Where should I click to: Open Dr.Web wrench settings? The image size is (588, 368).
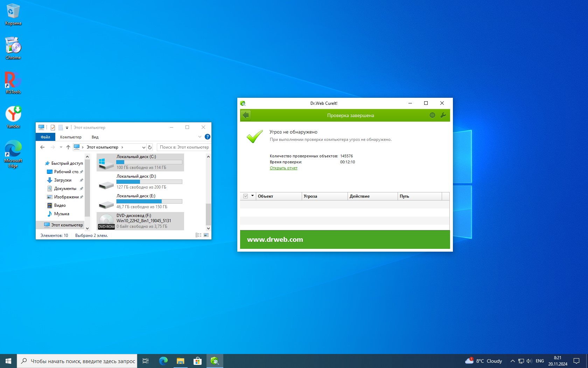[x=443, y=115]
